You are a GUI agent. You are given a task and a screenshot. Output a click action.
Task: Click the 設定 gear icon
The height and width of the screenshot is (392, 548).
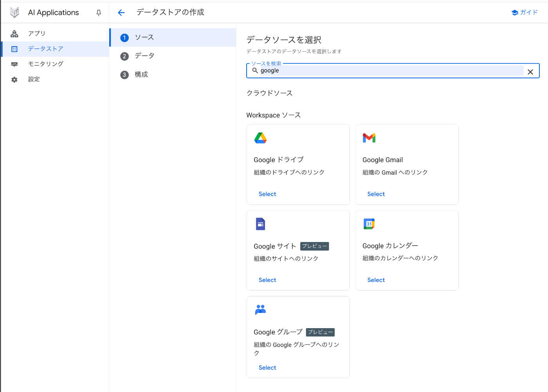coord(14,79)
